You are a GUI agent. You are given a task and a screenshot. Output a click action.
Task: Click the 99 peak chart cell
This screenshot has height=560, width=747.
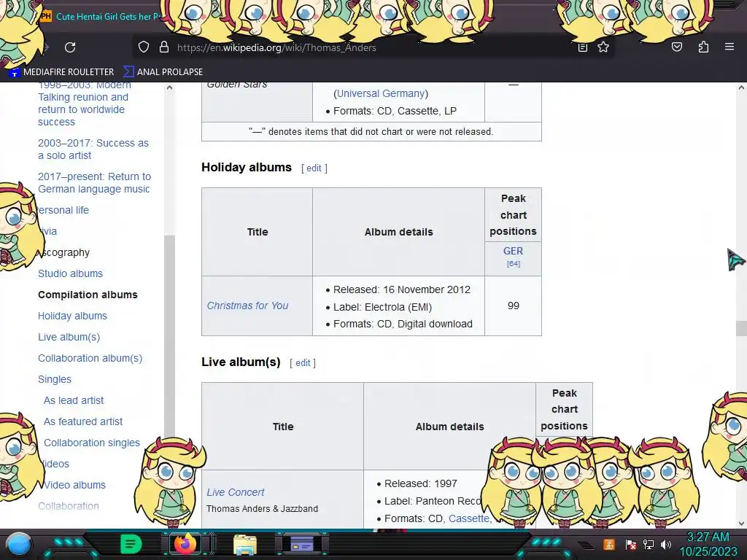[x=513, y=306]
